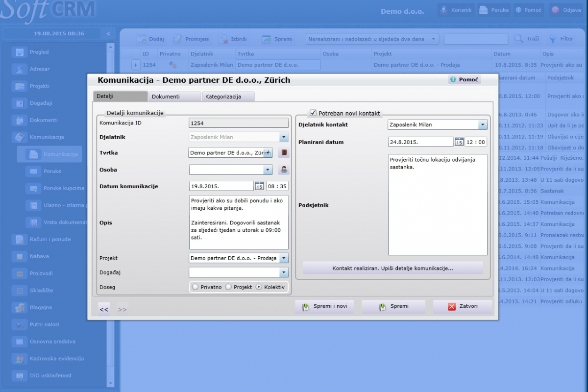Click the person icon next to Osoba
Viewport: 588px width, 392px height.
tap(284, 170)
